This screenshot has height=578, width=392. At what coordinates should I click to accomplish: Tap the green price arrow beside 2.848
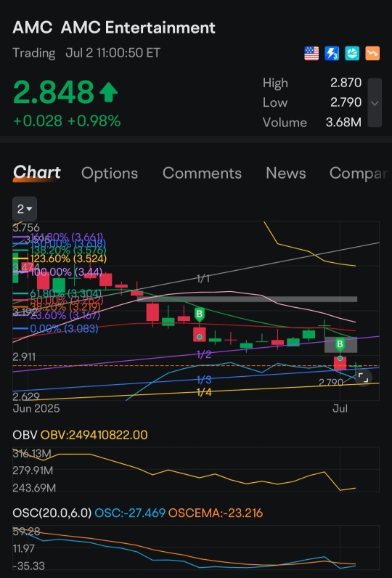pyautogui.click(x=108, y=92)
